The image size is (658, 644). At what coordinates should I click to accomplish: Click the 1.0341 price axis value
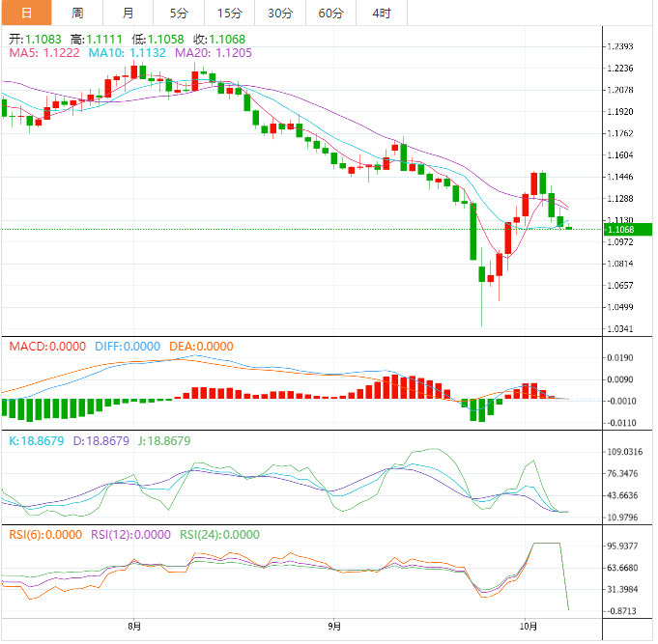(x=620, y=329)
